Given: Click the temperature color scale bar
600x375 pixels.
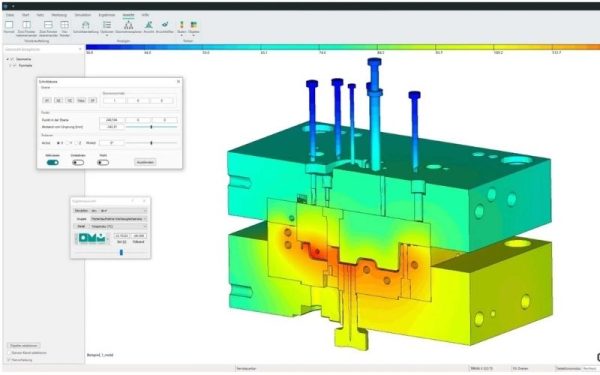Looking at the screenshot, I should tap(342, 47).
